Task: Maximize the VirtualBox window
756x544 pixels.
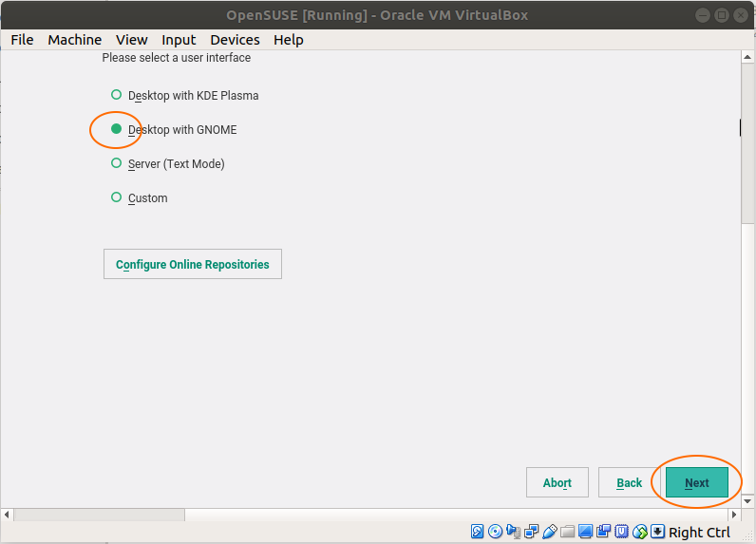Action: (x=722, y=15)
